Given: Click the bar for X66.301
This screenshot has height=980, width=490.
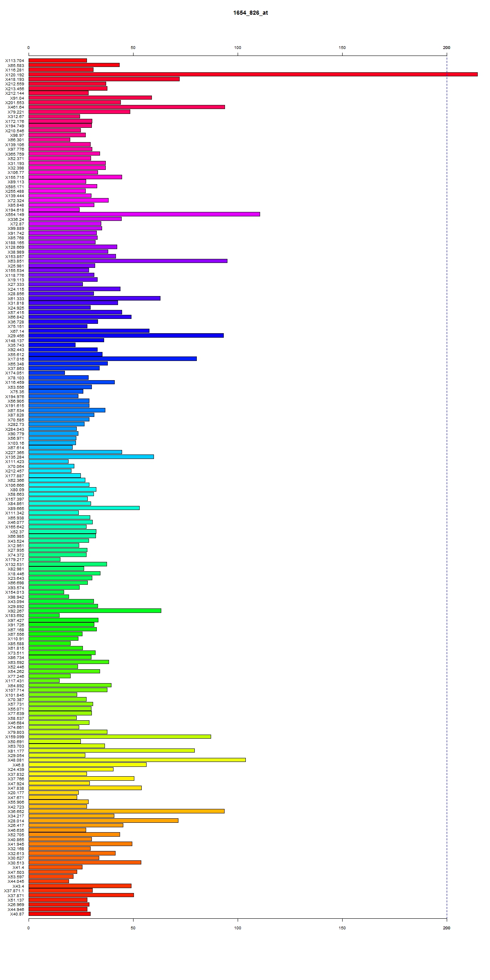Looking at the screenshot, I should [49, 140].
